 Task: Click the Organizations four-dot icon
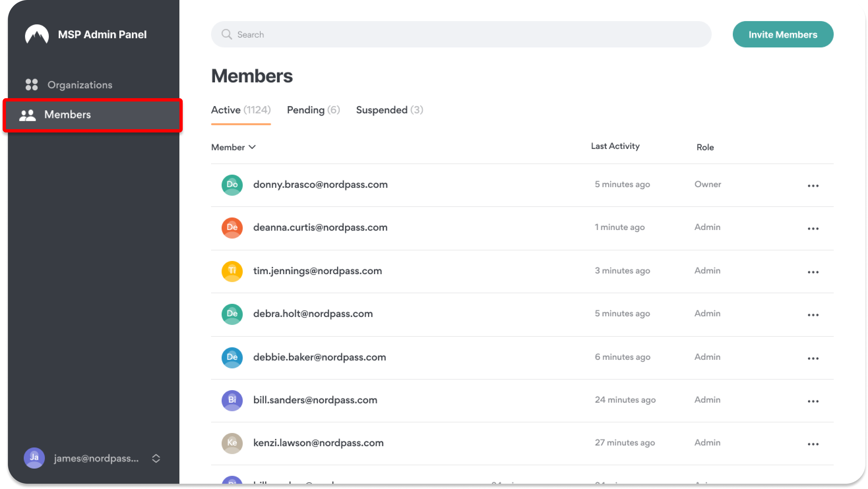32,85
